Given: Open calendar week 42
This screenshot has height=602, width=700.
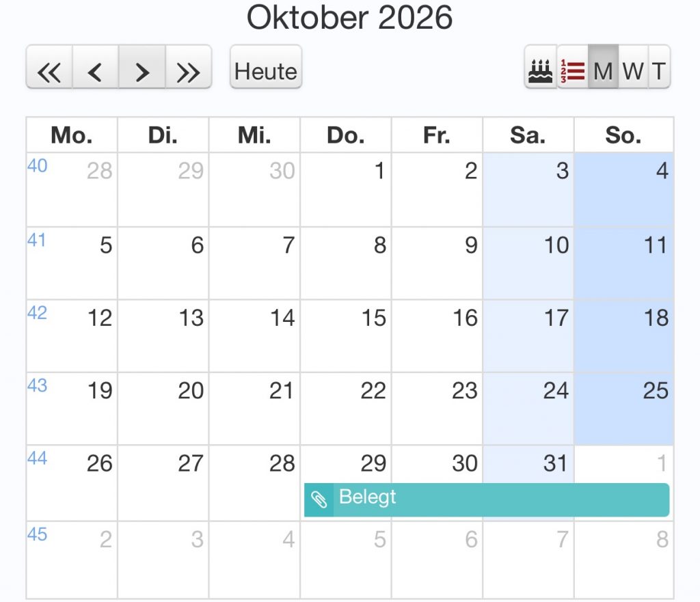Looking at the screenshot, I should (37, 312).
